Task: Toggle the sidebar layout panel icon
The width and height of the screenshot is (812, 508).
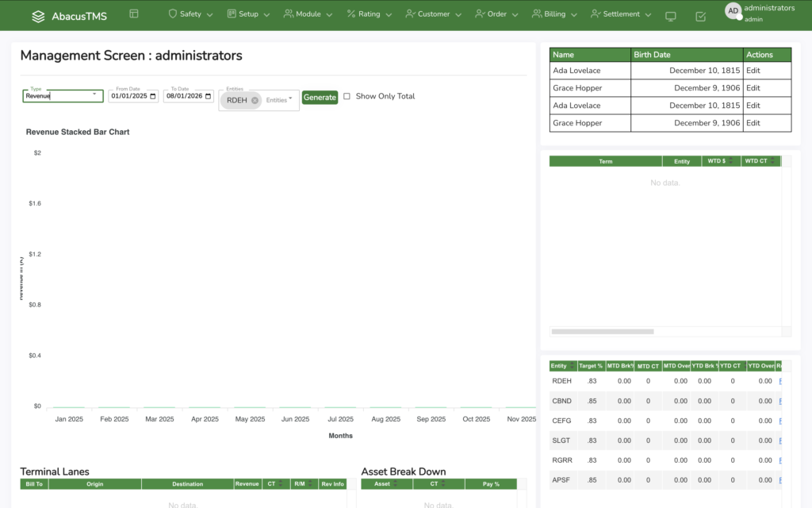Action: 133,14
